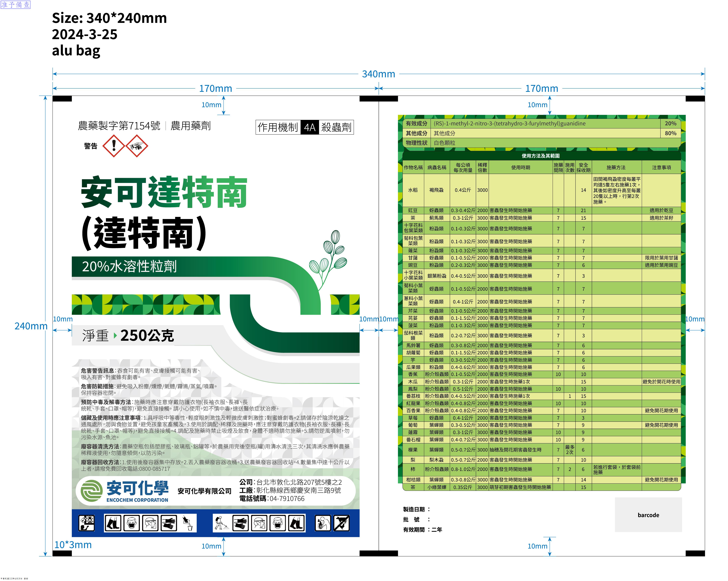Image resolution: width=728 pixels, height=581 pixels.
Task: Click the face mask pictogram in the mixing group
Action: pyautogui.click(x=132, y=523)
